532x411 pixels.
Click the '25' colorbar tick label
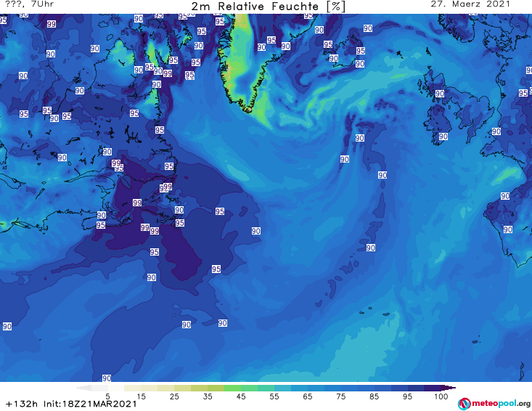pos(174,396)
